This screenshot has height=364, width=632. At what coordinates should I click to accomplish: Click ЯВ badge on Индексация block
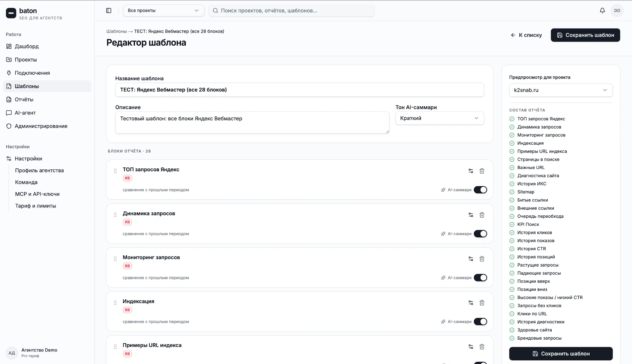(x=127, y=310)
